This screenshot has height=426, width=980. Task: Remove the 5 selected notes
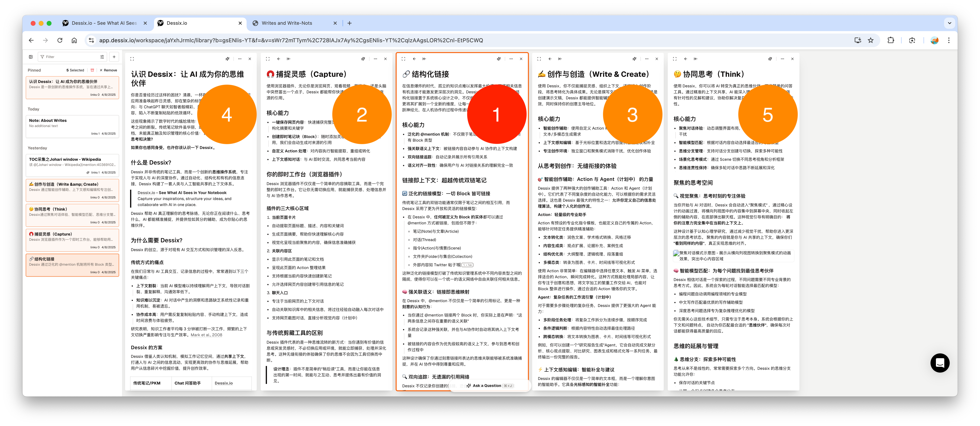click(x=108, y=70)
